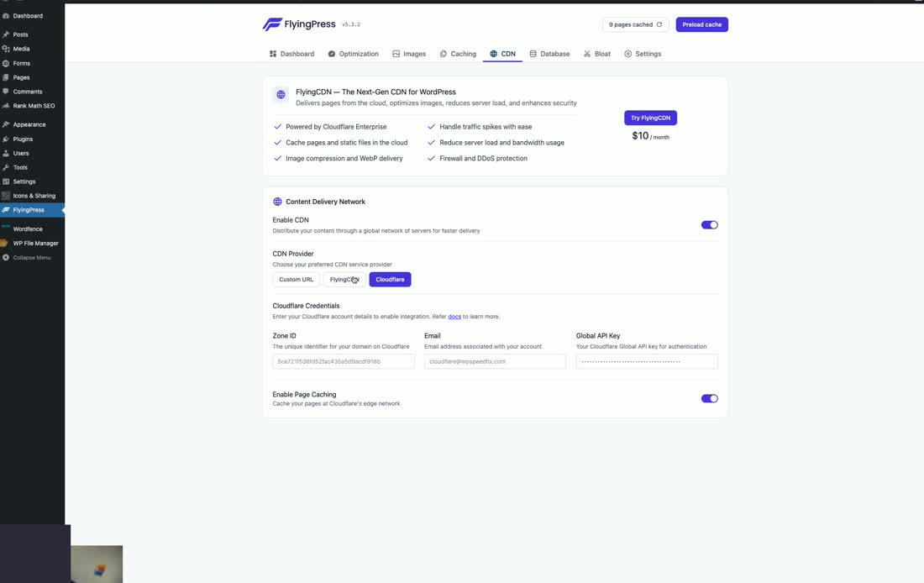This screenshot has height=583, width=924.
Task: Click the Wordfence icon in sidebar
Action: pos(6,228)
